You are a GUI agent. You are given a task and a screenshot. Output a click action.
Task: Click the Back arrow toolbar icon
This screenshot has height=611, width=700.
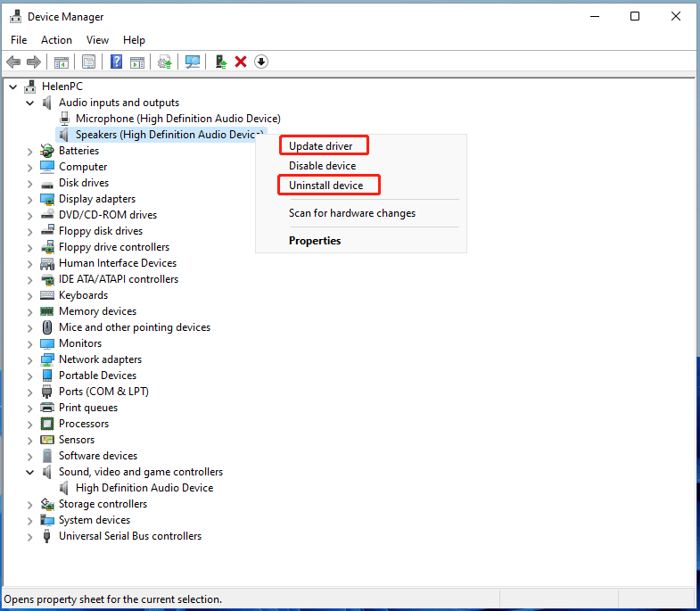click(x=14, y=62)
